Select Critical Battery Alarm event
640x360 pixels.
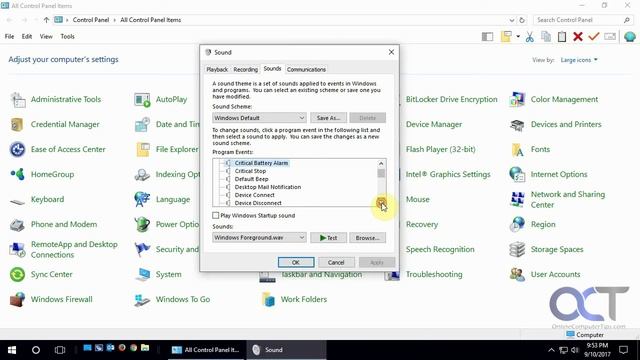261,163
